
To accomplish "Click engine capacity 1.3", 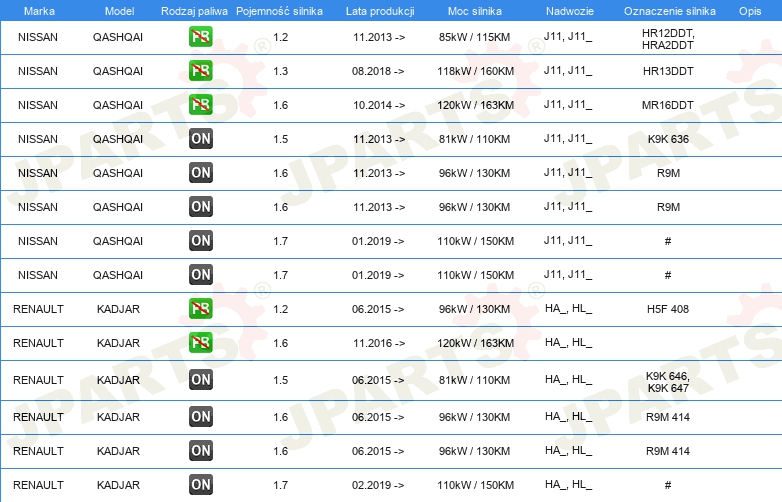I will tap(280, 71).
